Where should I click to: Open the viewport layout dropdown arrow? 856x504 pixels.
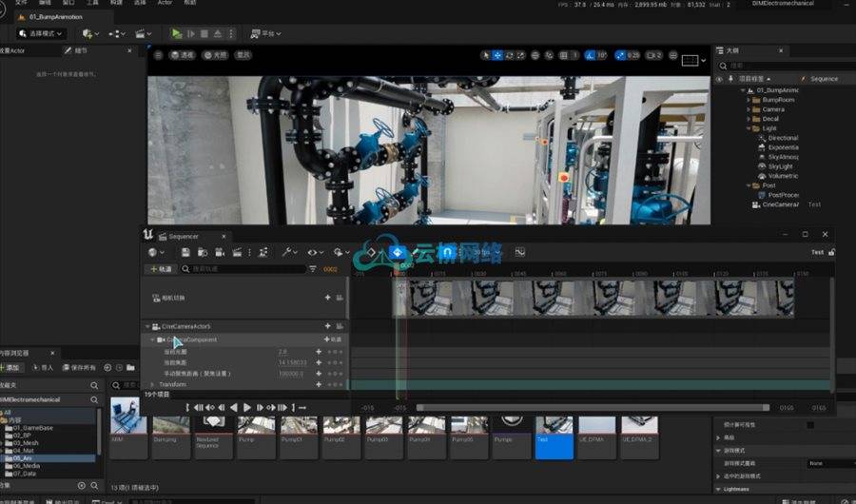tap(703, 60)
